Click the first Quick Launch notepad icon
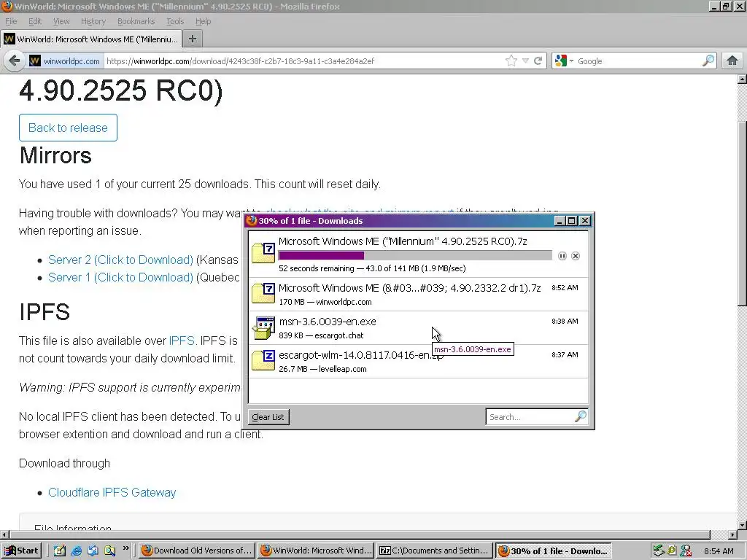This screenshot has height=560, width=747. (60, 551)
